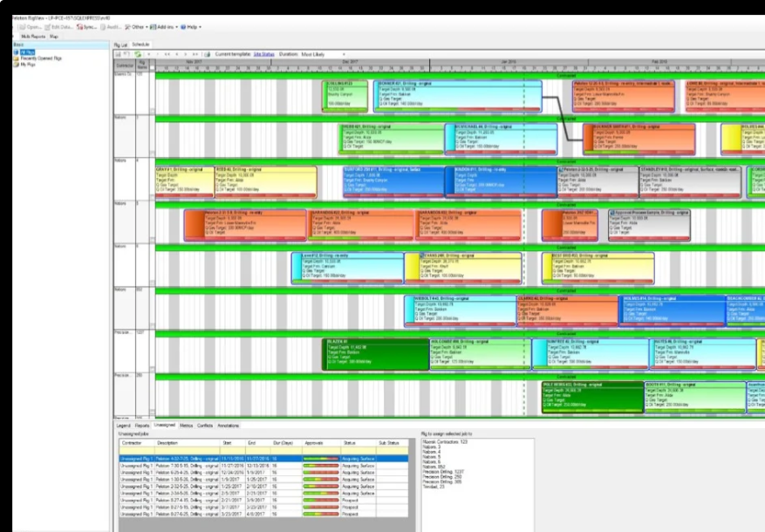765x532 pixels.
Task: Click the forward navigation arrow in the schedule toolbar
Action: (184, 54)
